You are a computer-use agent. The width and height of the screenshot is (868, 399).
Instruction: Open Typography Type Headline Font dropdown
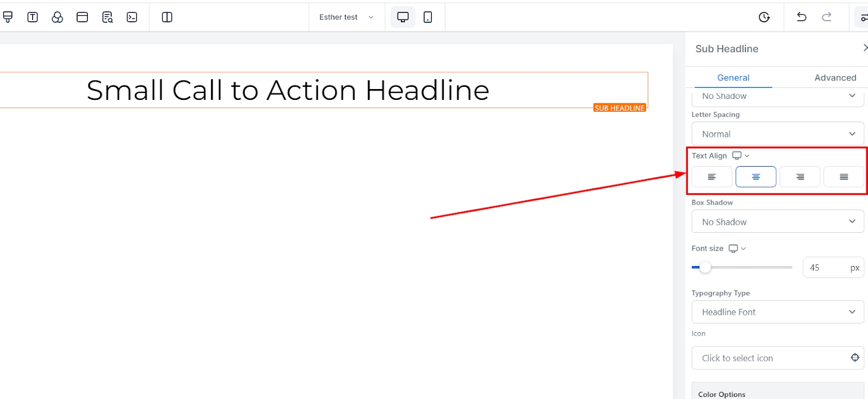(777, 312)
